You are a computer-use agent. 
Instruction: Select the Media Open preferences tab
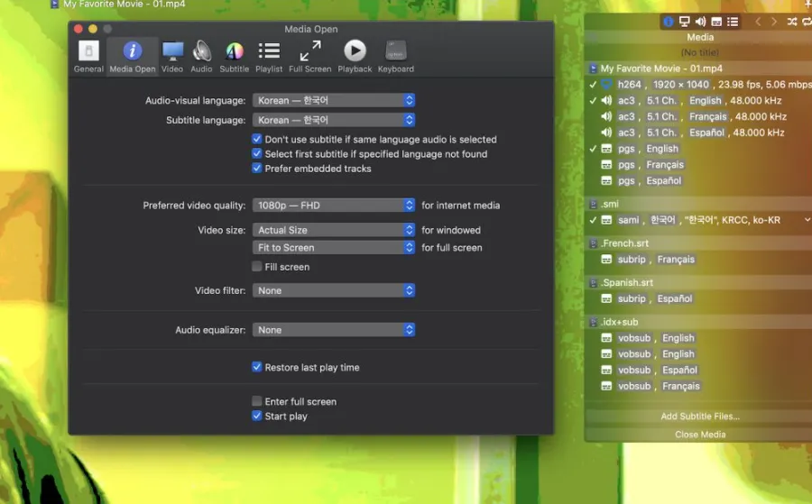click(x=132, y=57)
